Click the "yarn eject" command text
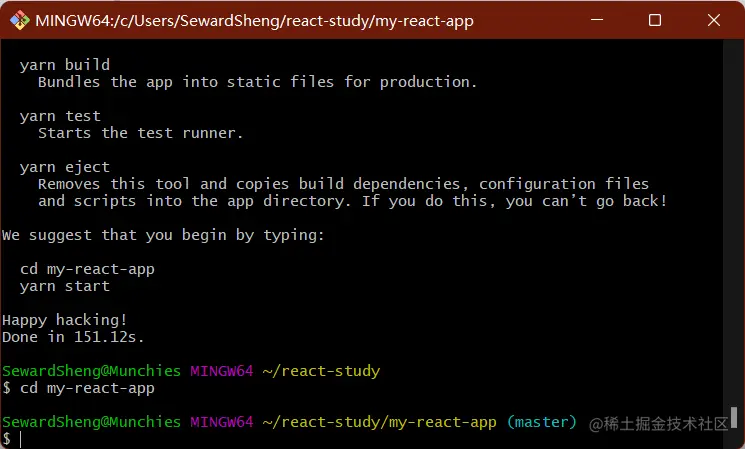The width and height of the screenshot is (745, 449). coord(65,167)
